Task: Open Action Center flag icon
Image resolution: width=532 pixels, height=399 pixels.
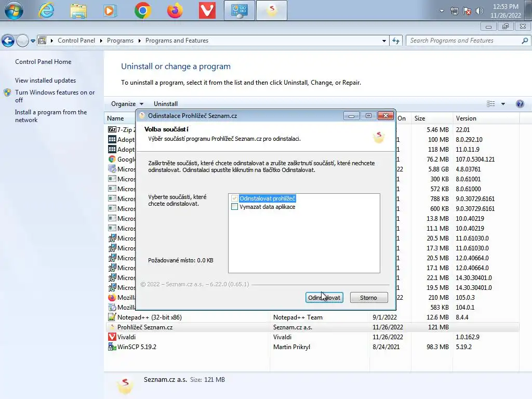Action: click(467, 11)
